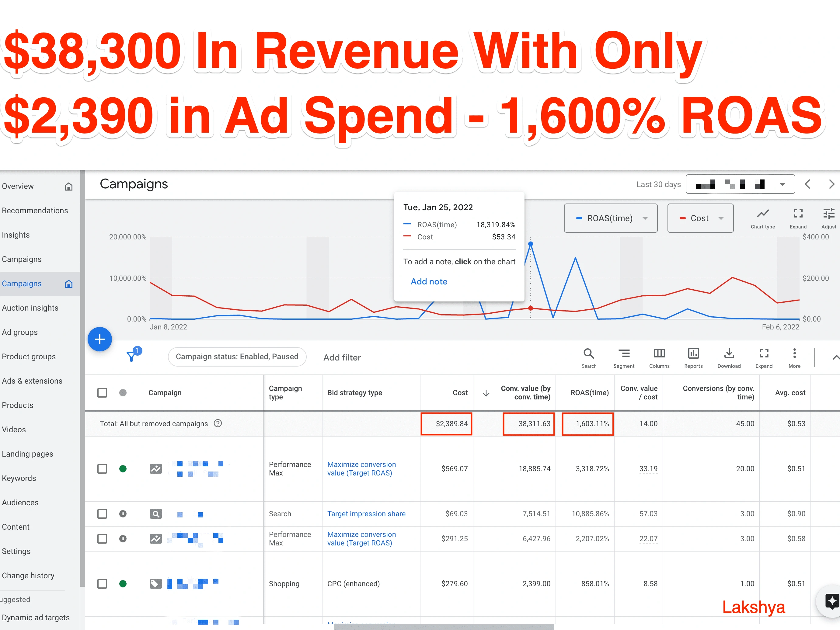840x630 pixels.
Task: Open Recommendations in sidebar
Action: (35, 211)
